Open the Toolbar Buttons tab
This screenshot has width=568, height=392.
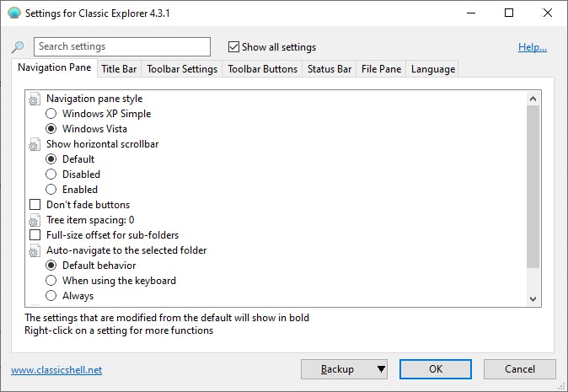(262, 69)
